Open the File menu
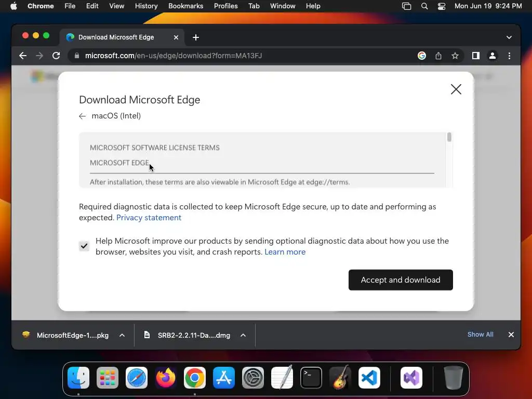 pyautogui.click(x=70, y=6)
